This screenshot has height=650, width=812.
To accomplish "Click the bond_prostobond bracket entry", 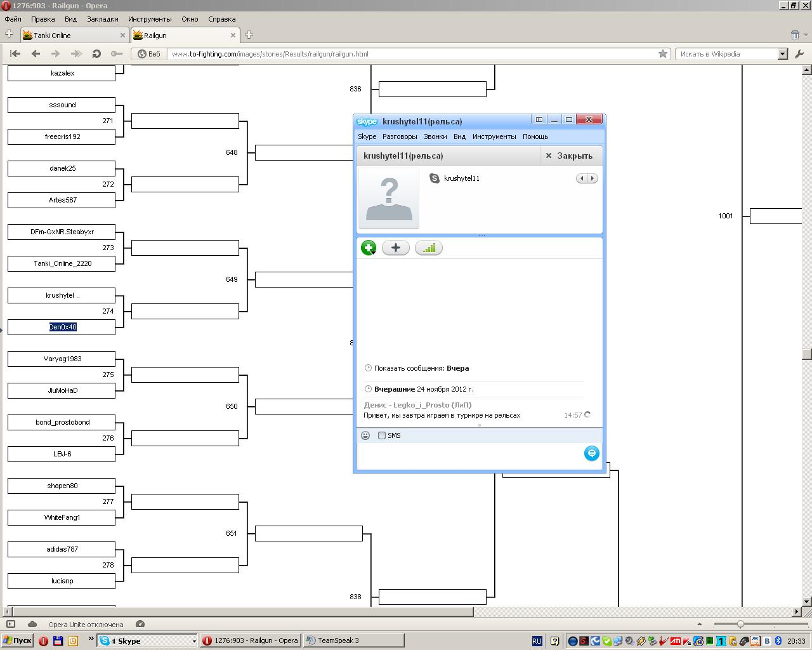I will (62, 422).
